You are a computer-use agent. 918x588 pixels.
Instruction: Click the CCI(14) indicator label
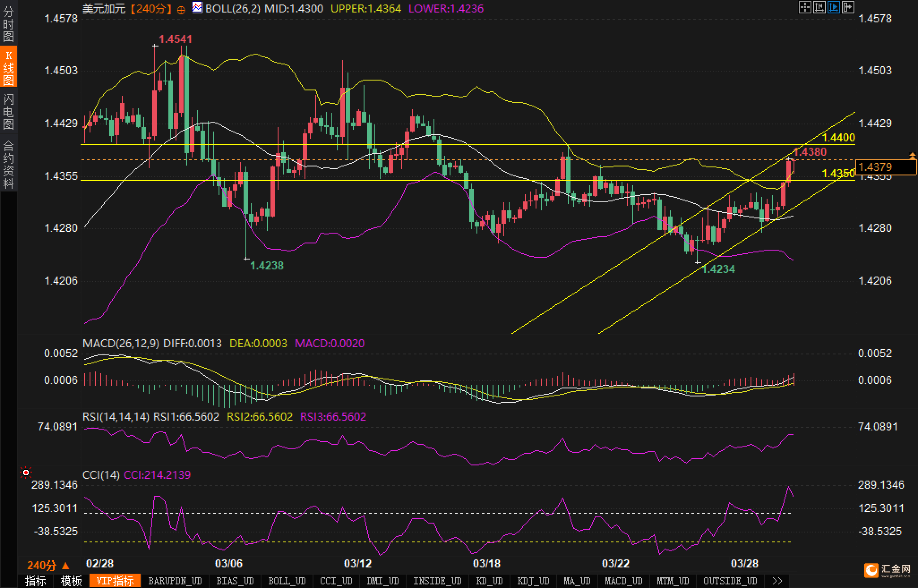(101, 474)
